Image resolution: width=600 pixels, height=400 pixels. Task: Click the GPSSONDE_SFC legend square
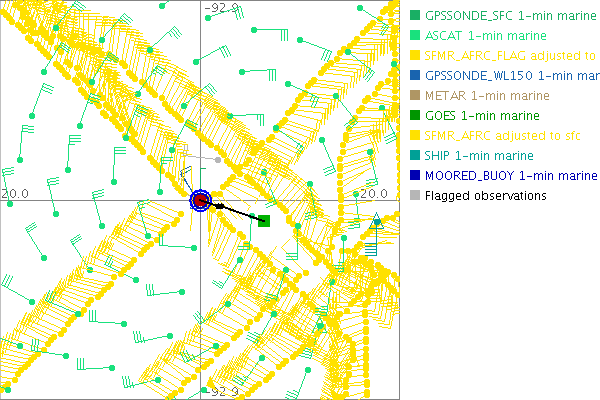[x=416, y=16]
